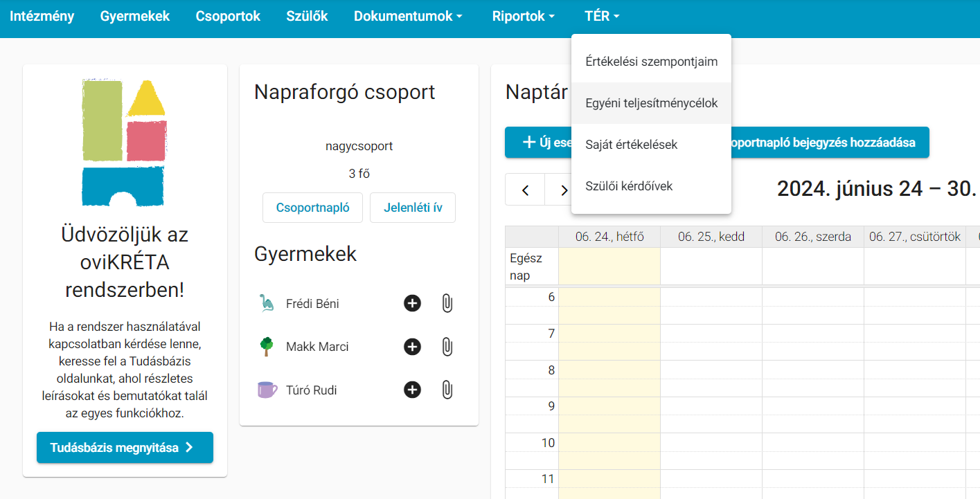The width and height of the screenshot is (980, 499).
Task: Click the all-day cell for Monday 06. 24.
Action: (609, 266)
